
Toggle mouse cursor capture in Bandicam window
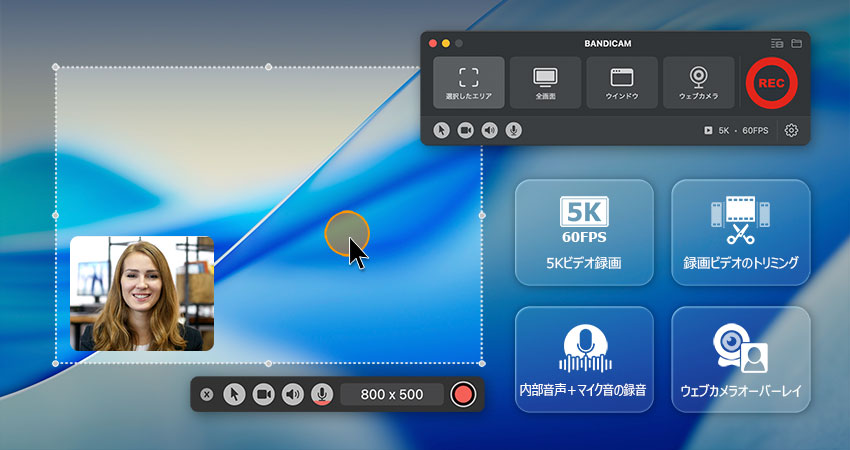pos(442,130)
